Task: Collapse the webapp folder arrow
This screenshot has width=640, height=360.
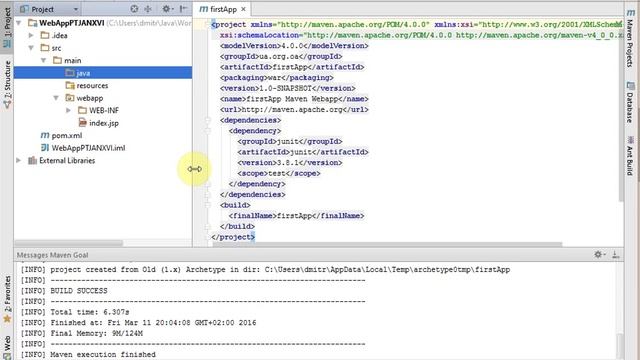Action: coord(56,98)
